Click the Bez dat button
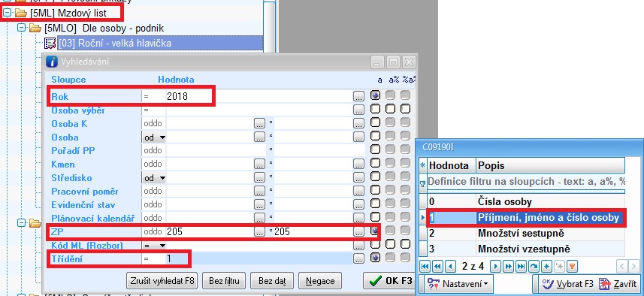The width and height of the screenshot is (644, 296). point(272,281)
